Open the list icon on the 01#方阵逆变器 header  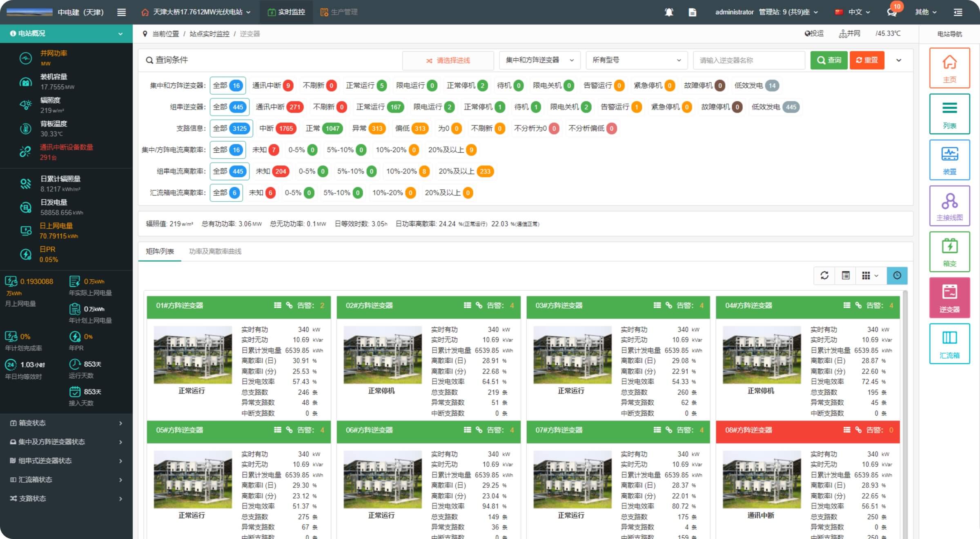(278, 305)
